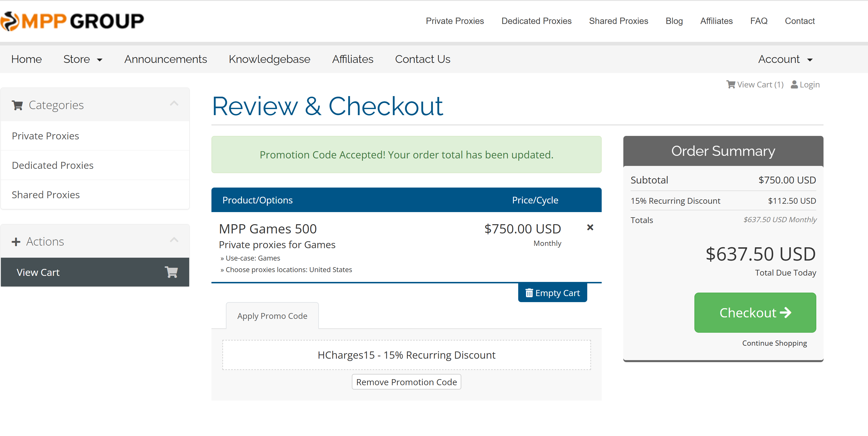
Task: Collapse the Actions panel chevron
Action: tap(174, 240)
